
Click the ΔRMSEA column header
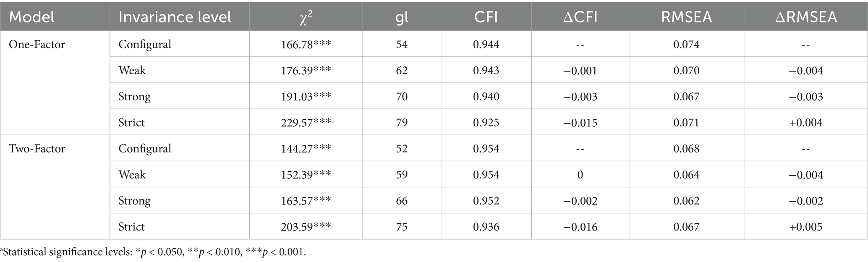(x=805, y=17)
